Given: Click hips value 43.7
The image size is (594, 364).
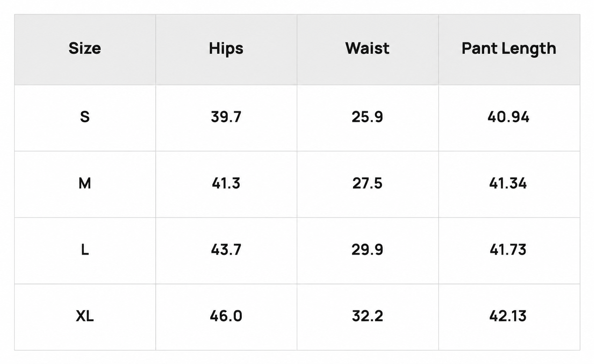Looking at the screenshot, I should click(x=226, y=250).
